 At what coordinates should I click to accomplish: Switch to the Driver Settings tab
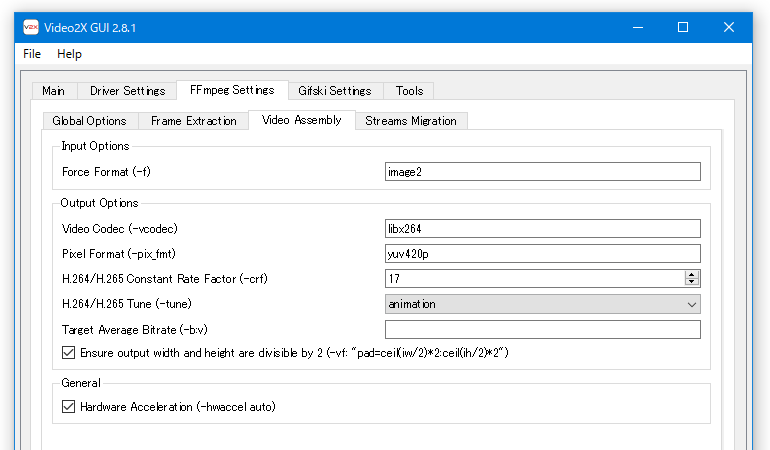[x=128, y=91]
